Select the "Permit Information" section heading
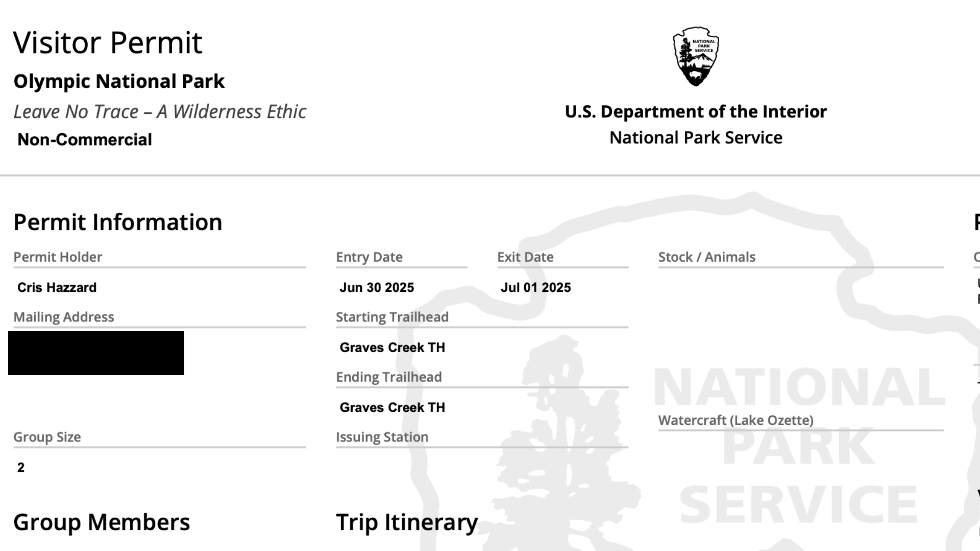 point(118,222)
